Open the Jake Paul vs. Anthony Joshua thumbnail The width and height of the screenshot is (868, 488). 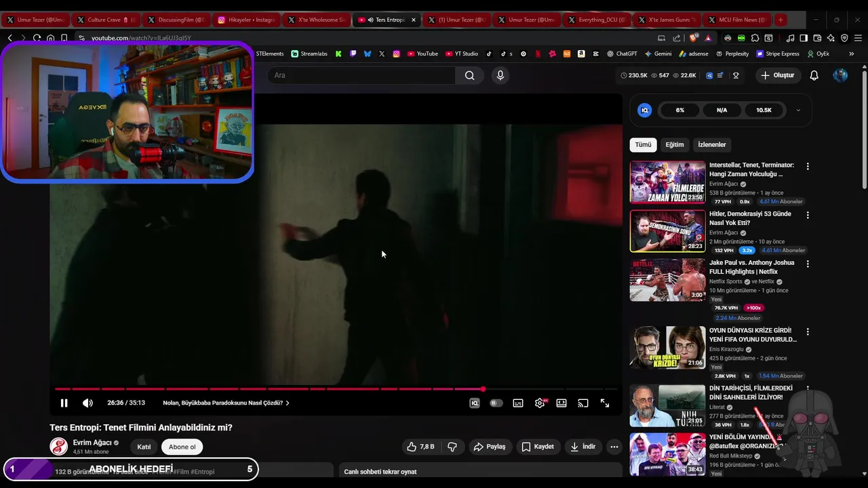tap(668, 280)
